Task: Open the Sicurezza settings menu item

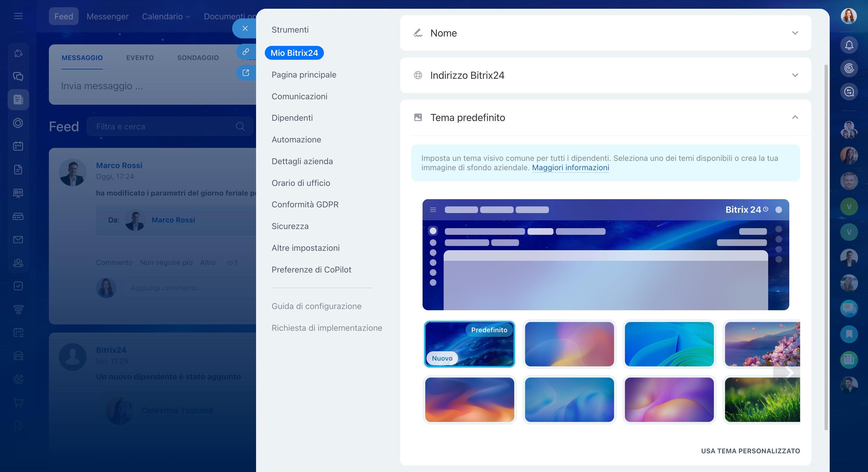Action: tap(290, 226)
